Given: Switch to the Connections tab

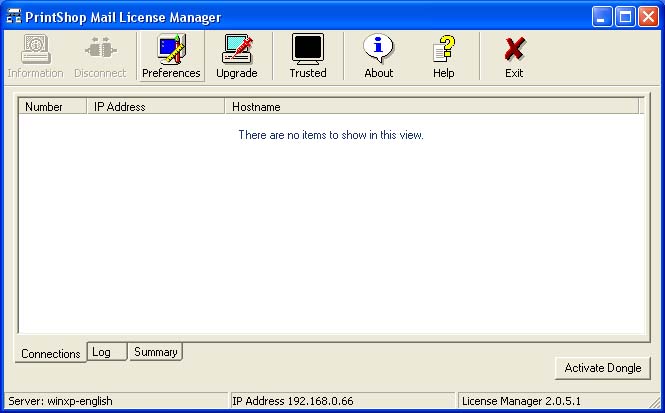Looking at the screenshot, I should [x=51, y=353].
